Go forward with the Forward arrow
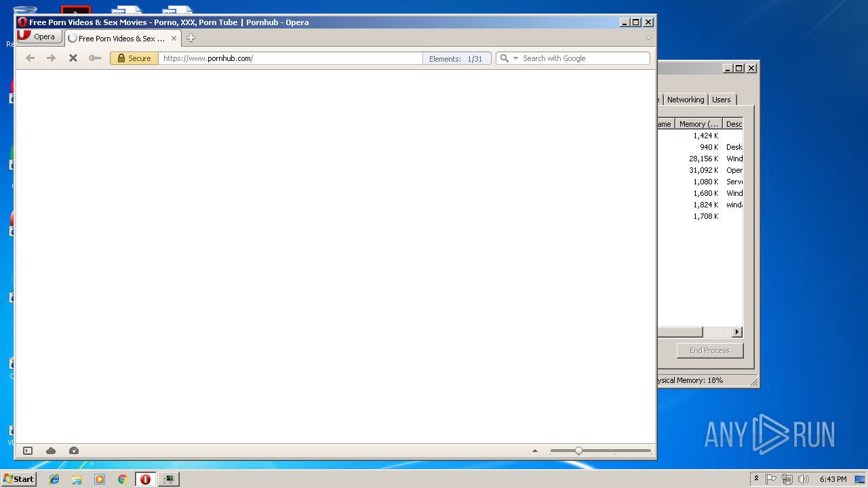Image resolution: width=868 pixels, height=488 pixels. click(x=51, y=58)
